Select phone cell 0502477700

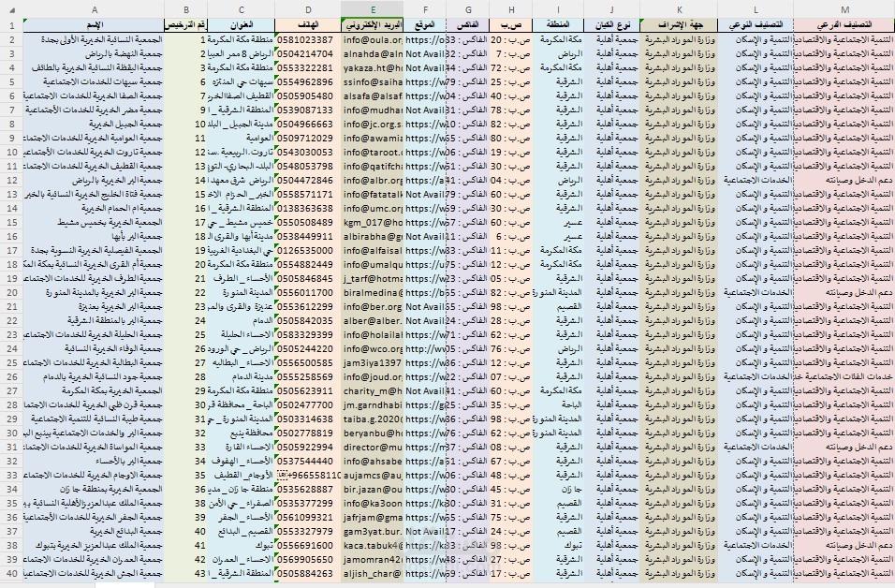click(308, 404)
